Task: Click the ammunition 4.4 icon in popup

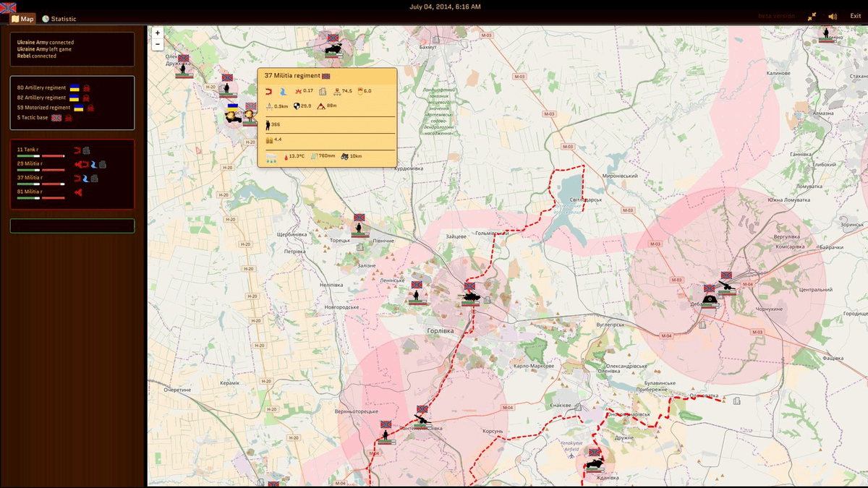Action: pos(269,140)
